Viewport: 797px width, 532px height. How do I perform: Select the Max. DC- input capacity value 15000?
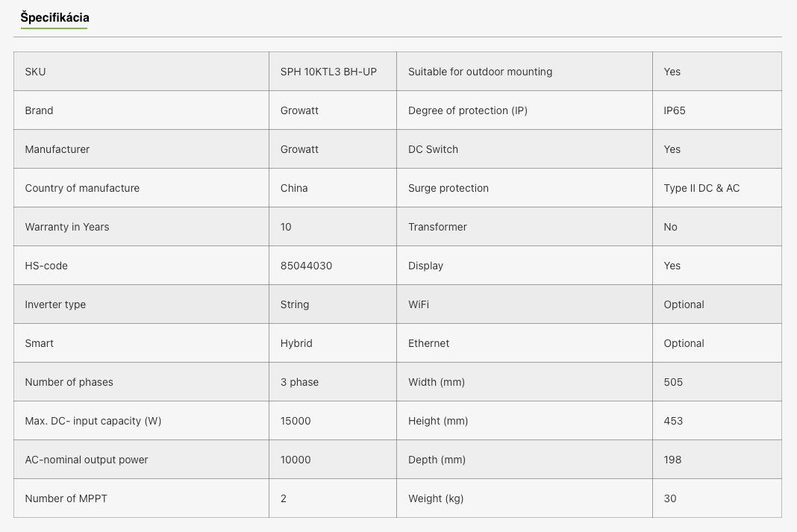coord(296,421)
